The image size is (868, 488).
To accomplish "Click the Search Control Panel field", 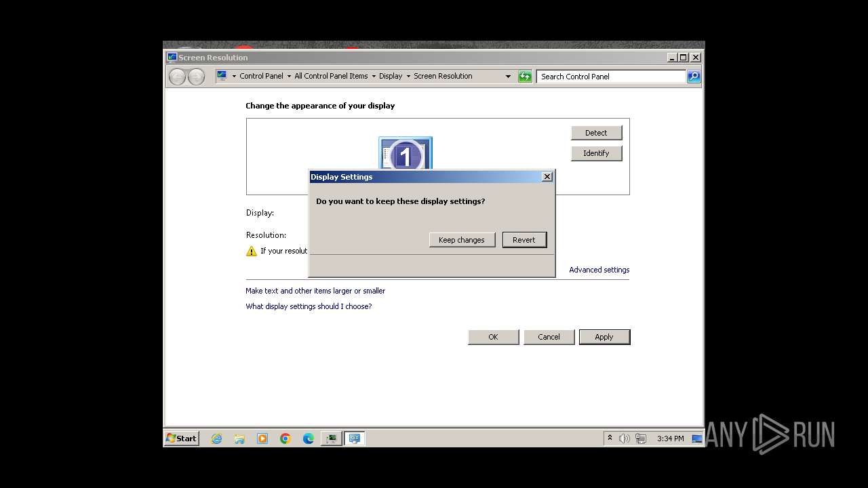I will [x=612, y=77].
